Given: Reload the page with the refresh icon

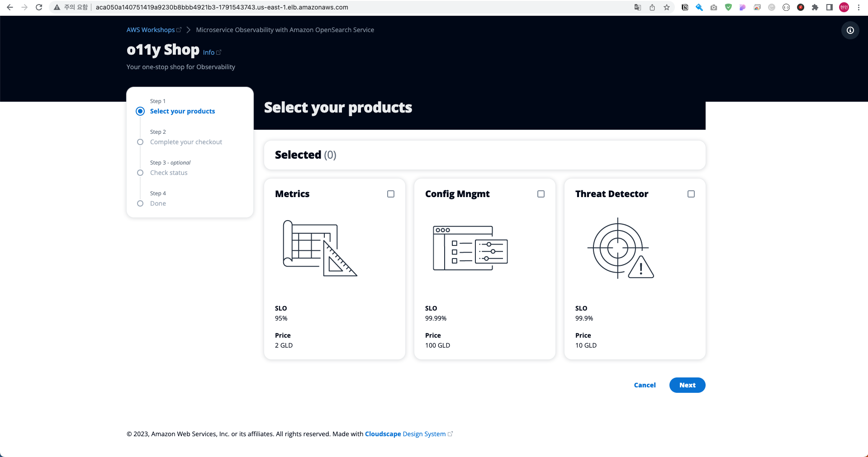Looking at the screenshot, I should click(39, 7).
